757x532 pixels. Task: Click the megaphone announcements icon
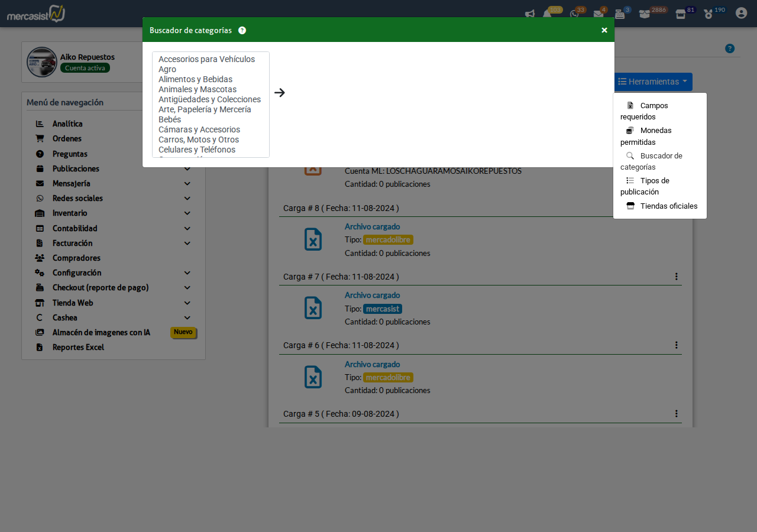pyautogui.click(x=530, y=14)
